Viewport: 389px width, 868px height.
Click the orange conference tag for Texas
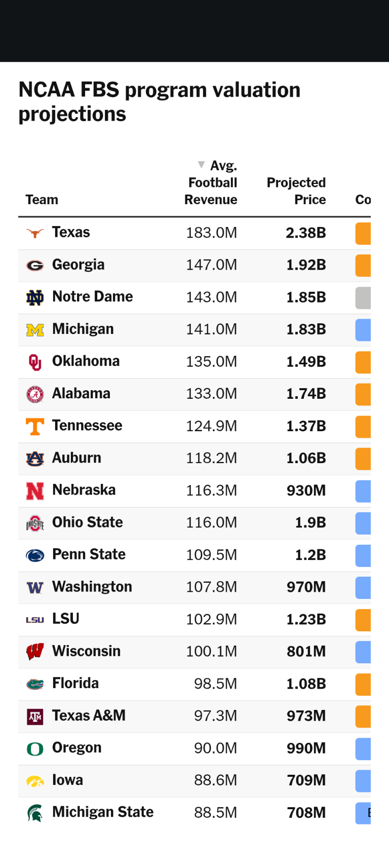tap(363, 233)
